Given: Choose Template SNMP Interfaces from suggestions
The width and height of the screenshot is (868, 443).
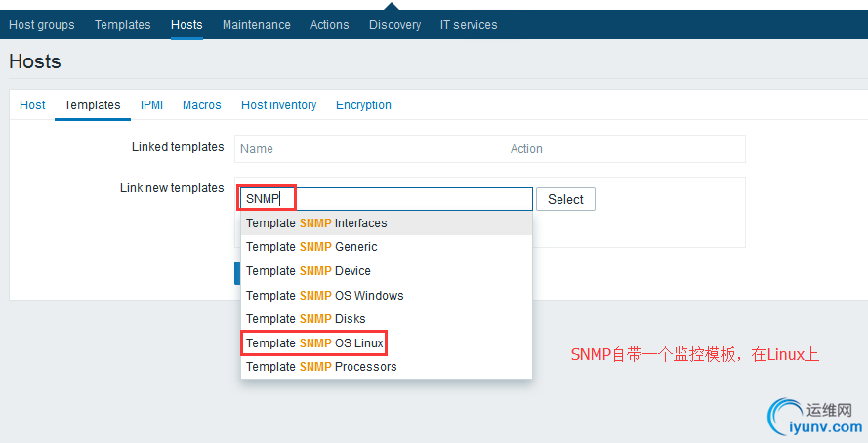Looking at the screenshot, I should 316,223.
